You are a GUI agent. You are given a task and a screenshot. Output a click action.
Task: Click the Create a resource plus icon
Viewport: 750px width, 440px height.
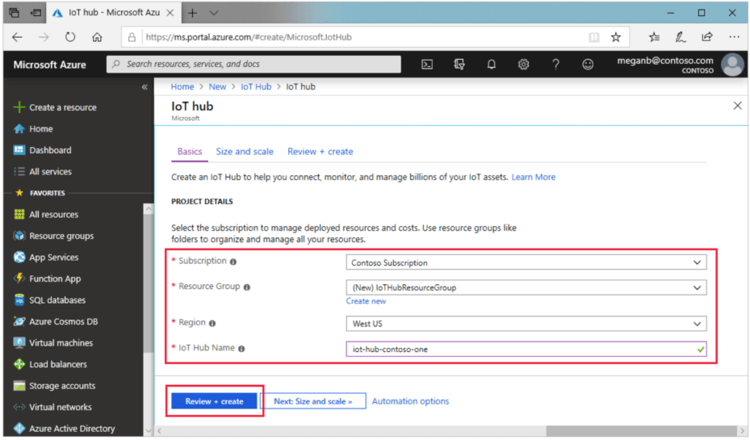pos(19,107)
